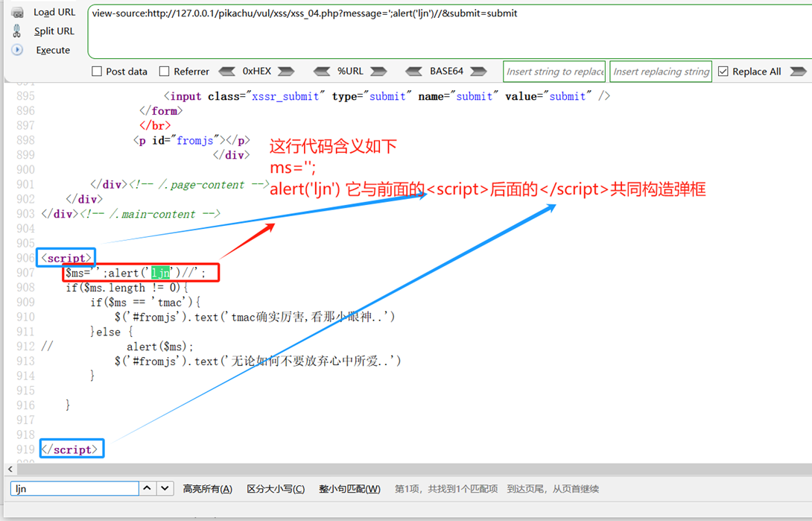Click the if($ms.length != 0){ line
The image size is (812, 521).
pos(127,288)
